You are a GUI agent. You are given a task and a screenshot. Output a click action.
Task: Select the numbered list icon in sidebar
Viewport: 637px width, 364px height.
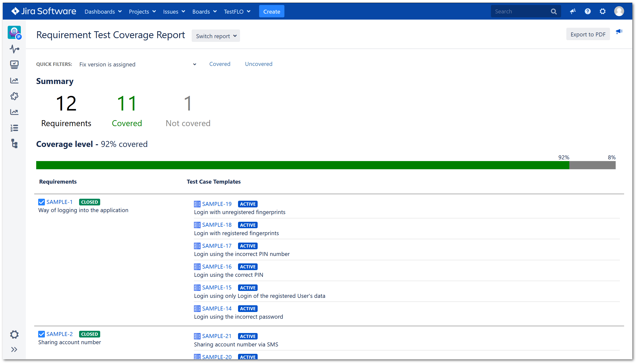point(14,128)
